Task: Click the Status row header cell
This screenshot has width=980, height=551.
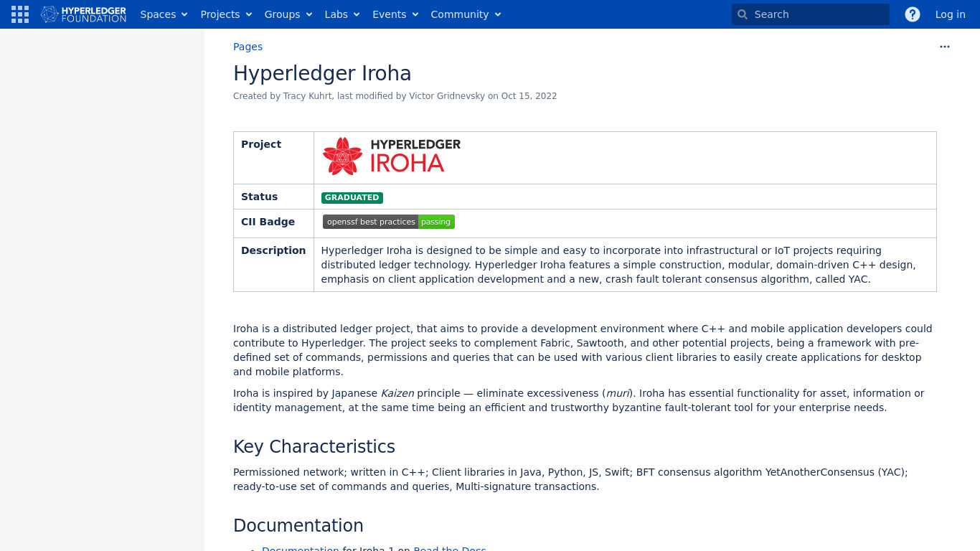Action: coord(273,197)
